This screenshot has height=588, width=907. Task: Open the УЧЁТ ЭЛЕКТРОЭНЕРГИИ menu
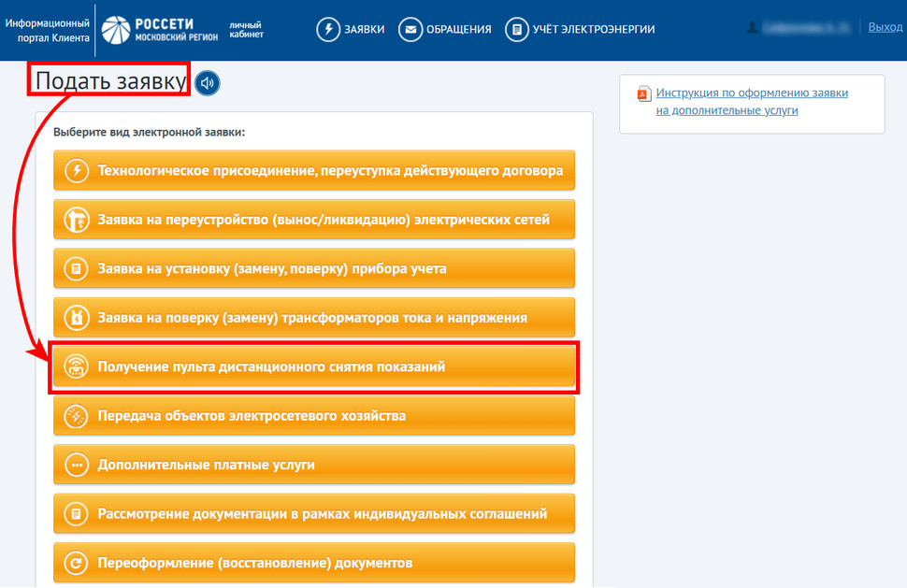click(x=580, y=30)
